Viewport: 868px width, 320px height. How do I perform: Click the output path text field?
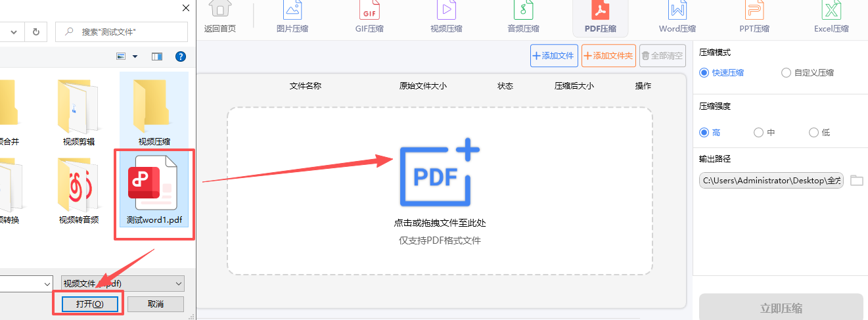[x=771, y=181]
